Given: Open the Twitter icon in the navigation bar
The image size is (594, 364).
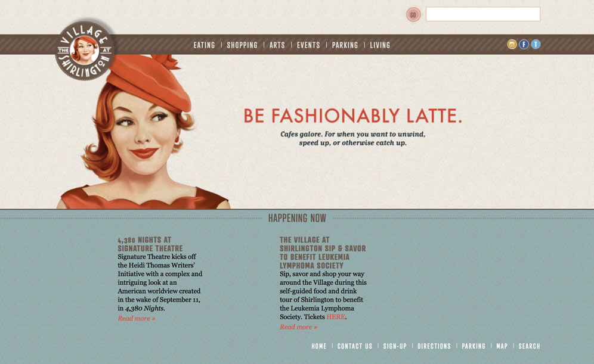Looking at the screenshot, I should [536, 45].
